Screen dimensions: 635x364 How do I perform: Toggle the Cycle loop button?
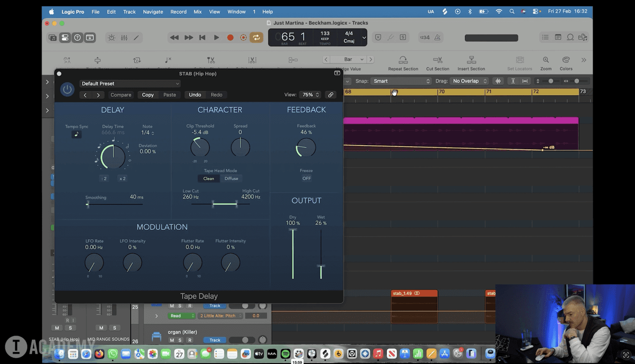(257, 38)
